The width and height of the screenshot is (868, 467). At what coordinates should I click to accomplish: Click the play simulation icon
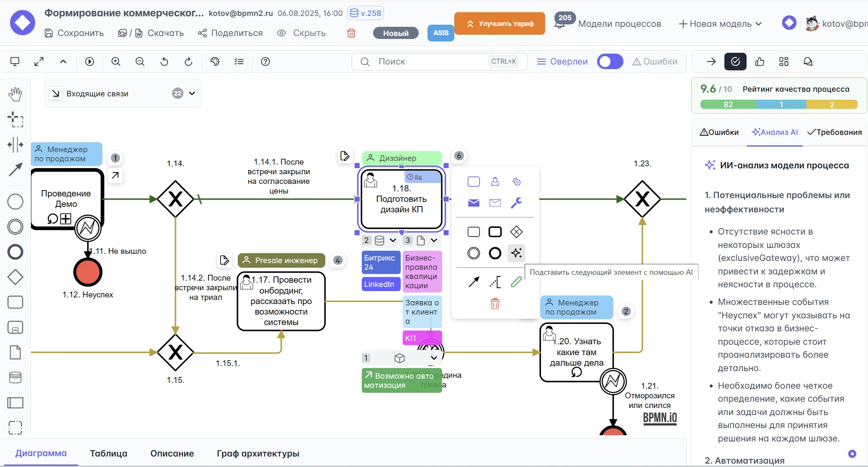pyautogui.click(x=90, y=62)
